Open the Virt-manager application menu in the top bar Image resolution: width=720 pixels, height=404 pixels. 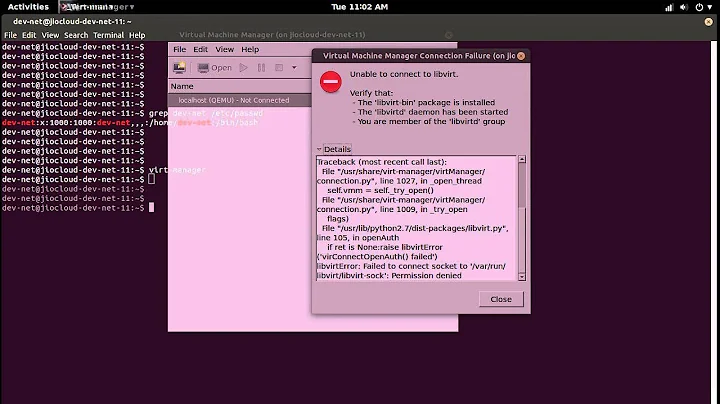97,7
